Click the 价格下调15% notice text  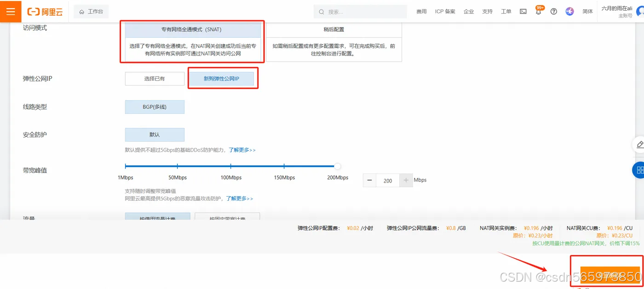pyautogui.click(x=586, y=243)
